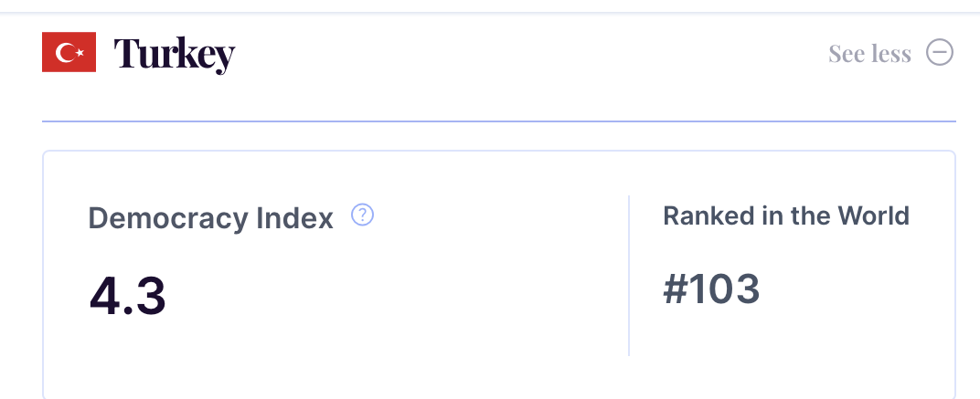
Task: Click the Turkey country heading
Action: (x=175, y=55)
